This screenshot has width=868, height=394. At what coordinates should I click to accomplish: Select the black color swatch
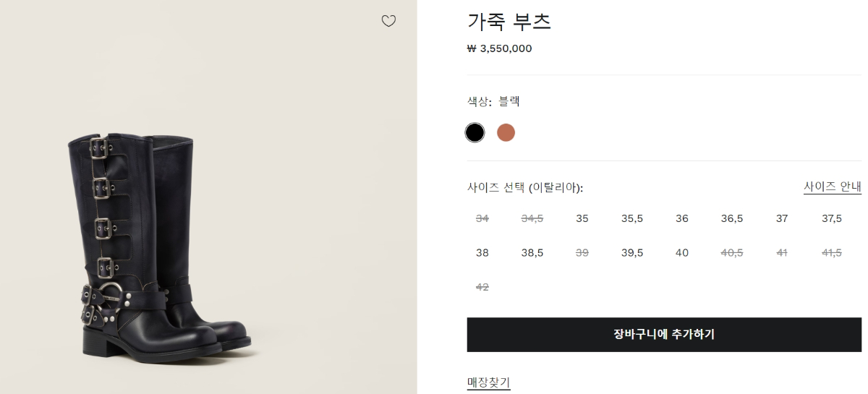coord(475,132)
